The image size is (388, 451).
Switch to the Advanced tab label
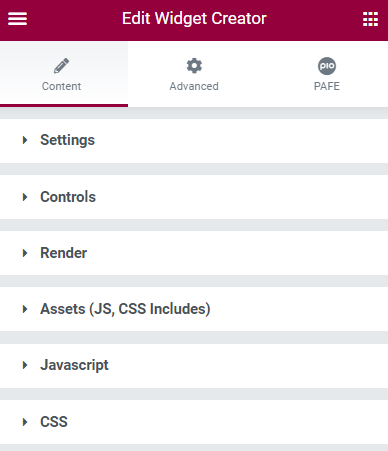(194, 86)
